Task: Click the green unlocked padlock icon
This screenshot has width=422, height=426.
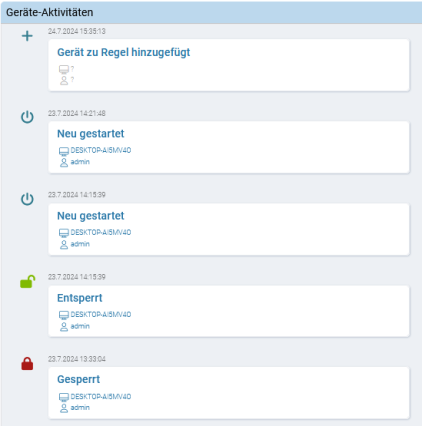Action: click(27, 282)
